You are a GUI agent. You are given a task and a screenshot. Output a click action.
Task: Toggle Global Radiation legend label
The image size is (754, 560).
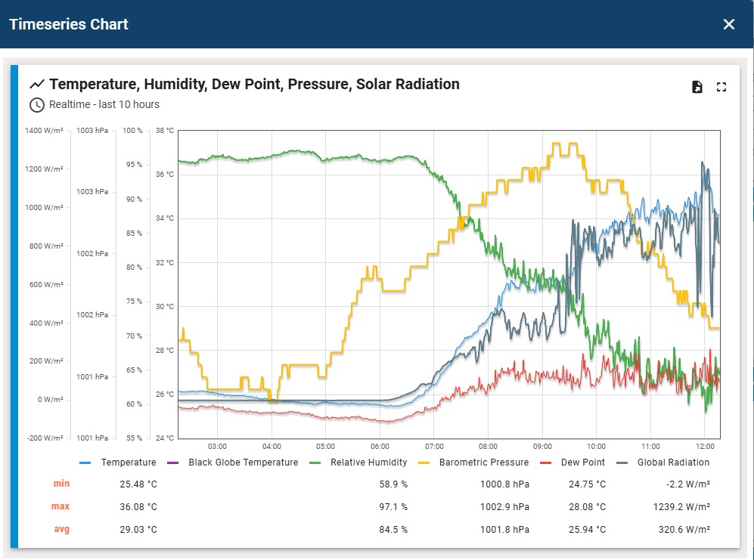click(673, 463)
